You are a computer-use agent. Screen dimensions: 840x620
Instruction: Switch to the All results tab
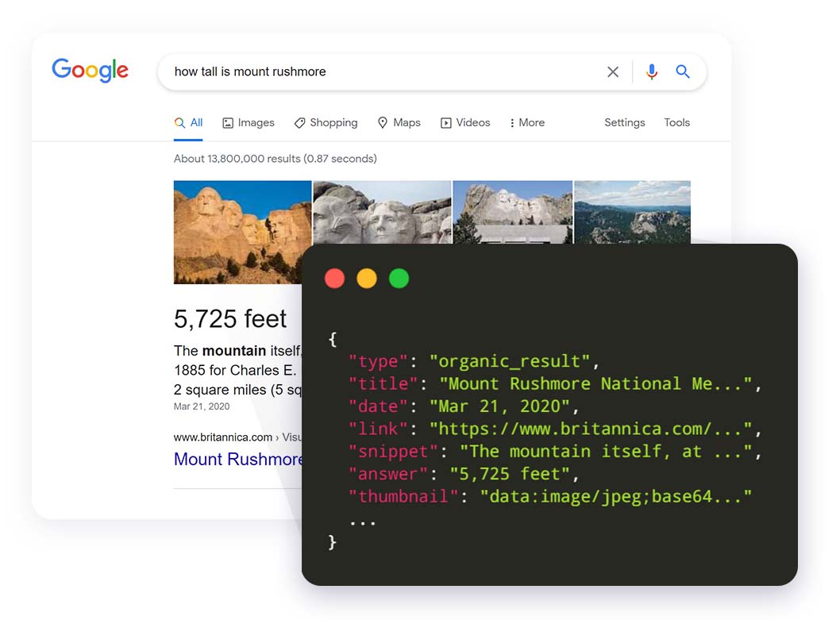pyautogui.click(x=189, y=123)
